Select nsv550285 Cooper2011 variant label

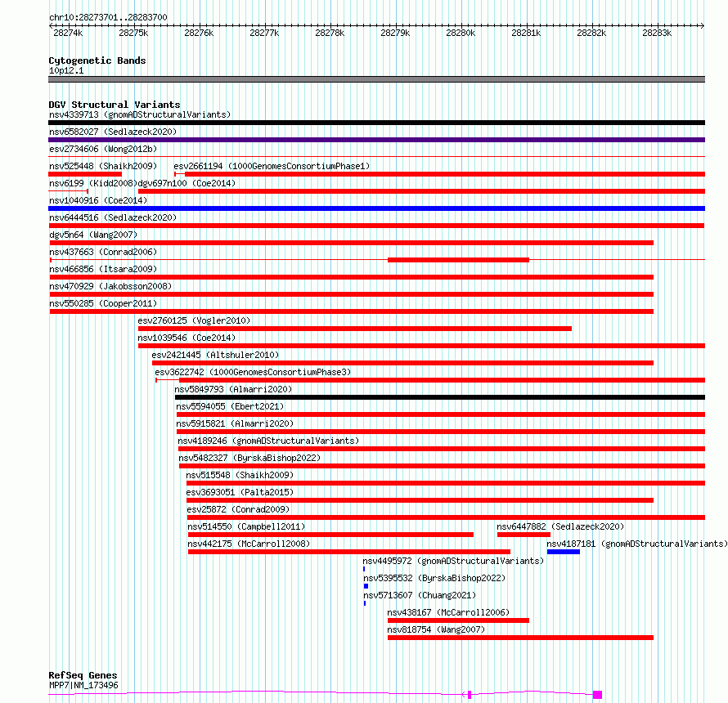[103, 303]
